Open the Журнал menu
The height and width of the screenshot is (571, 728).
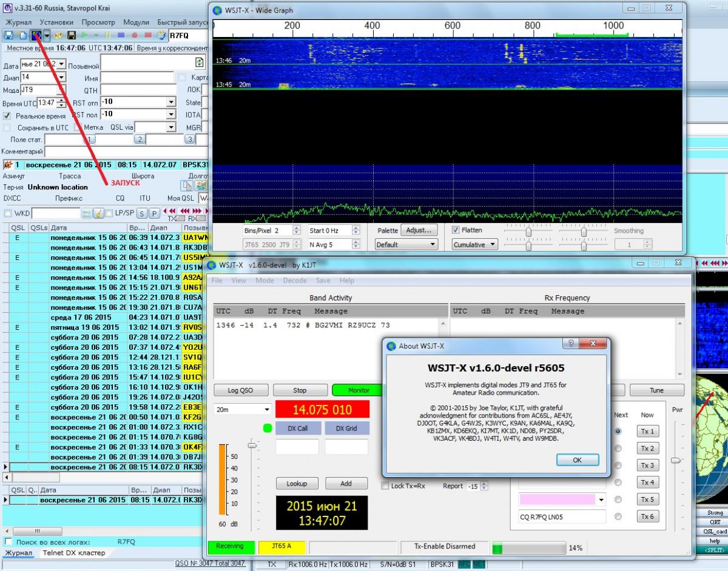(18, 22)
